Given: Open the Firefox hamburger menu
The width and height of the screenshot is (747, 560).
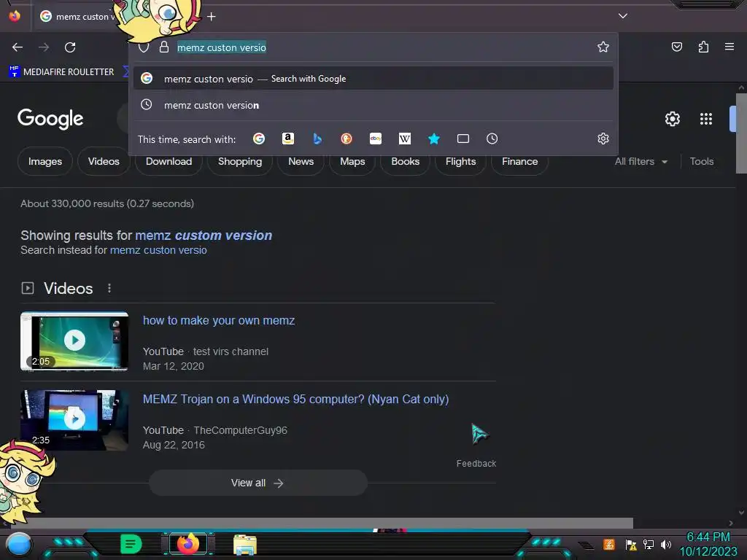Looking at the screenshot, I should pos(729,47).
